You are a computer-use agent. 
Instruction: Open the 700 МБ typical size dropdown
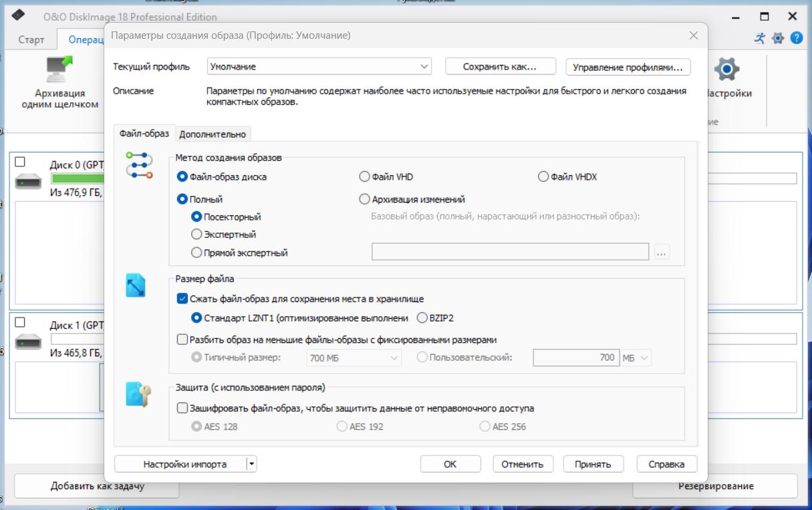pos(354,358)
